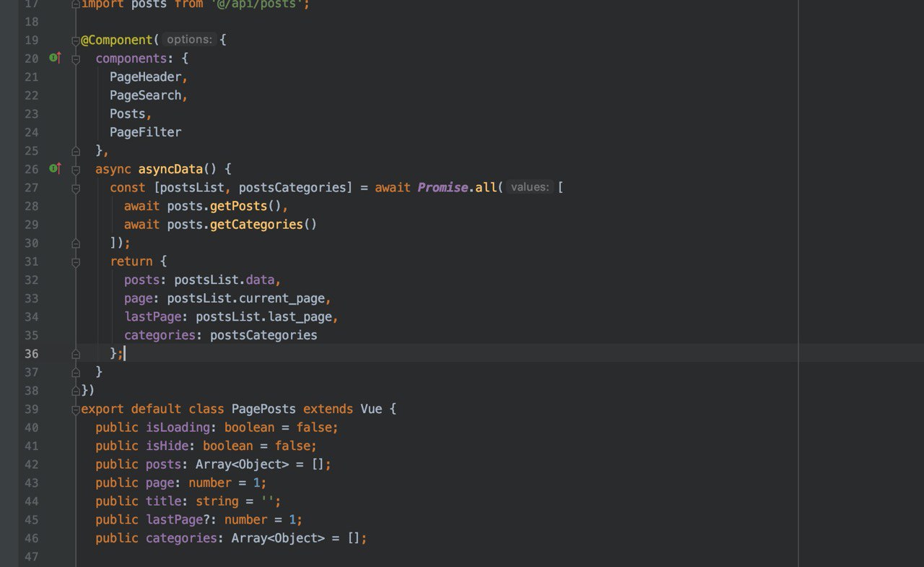Click the fold end marker on line 25
This screenshot has height=567, width=924.
coord(76,150)
